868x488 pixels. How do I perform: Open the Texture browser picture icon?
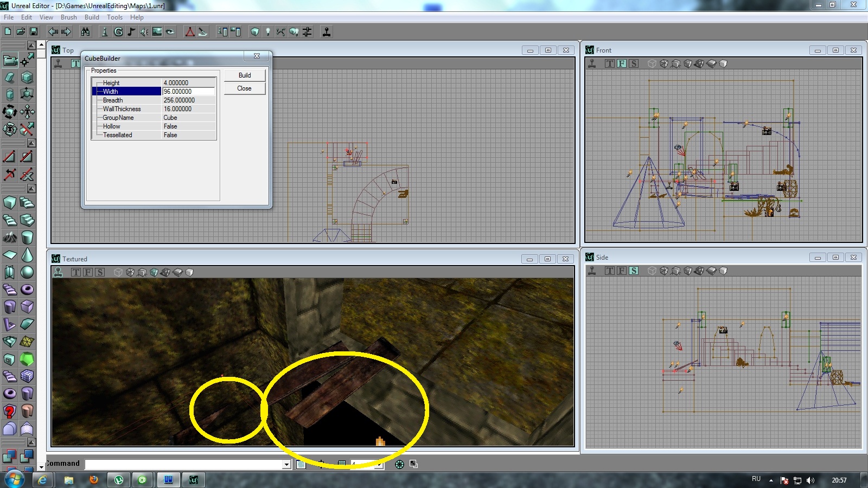click(x=157, y=32)
